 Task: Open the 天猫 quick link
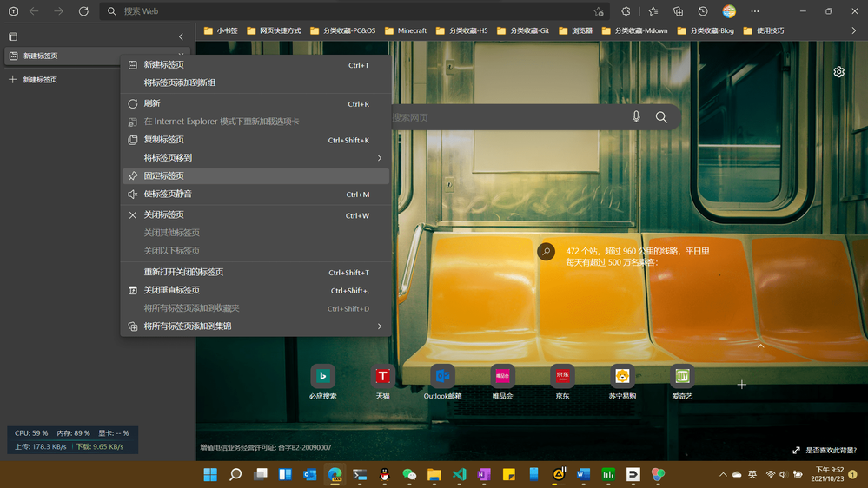coord(382,382)
